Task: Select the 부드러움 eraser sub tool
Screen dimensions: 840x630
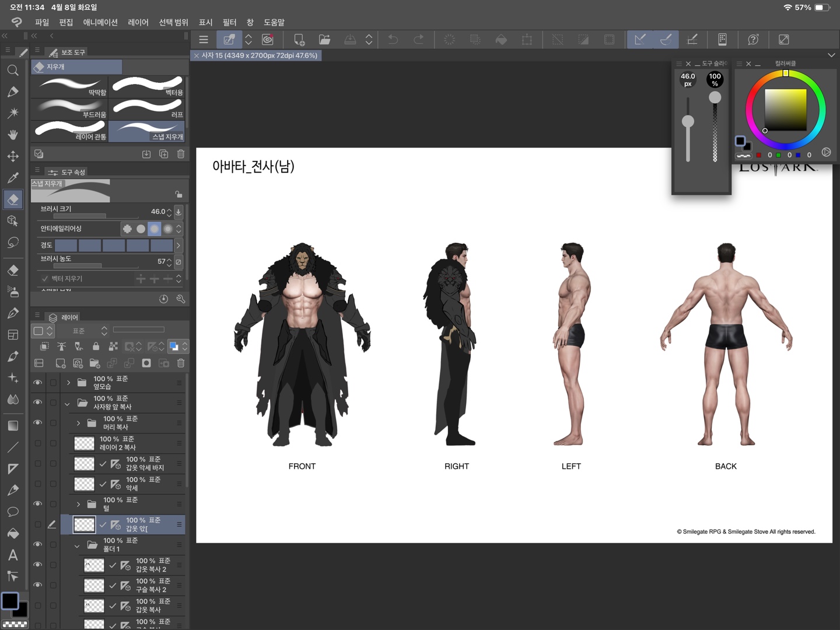Action: pos(69,108)
